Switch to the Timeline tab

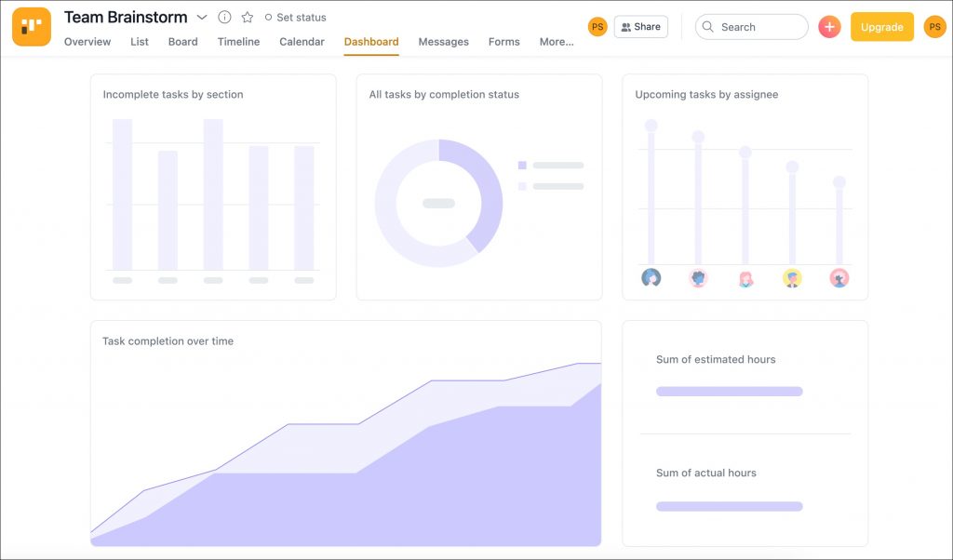pyautogui.click(x=238, y=42)
